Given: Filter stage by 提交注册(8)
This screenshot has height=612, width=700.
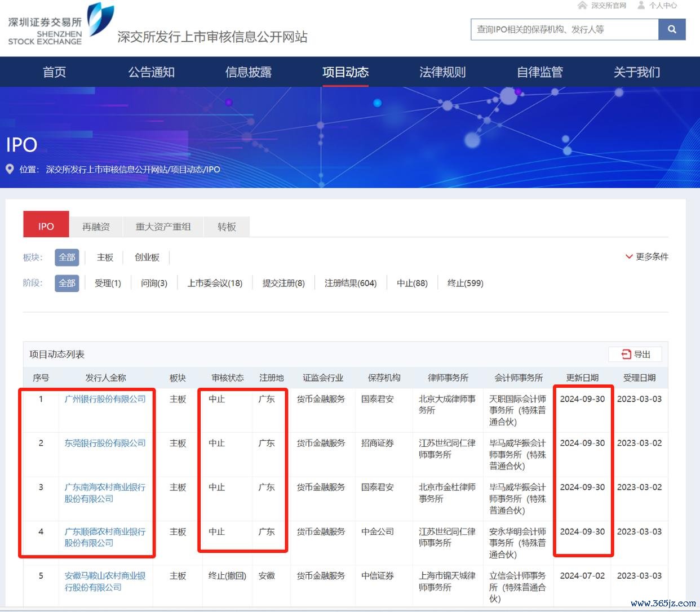Looking at the screenshot, I should pos(283,283).
